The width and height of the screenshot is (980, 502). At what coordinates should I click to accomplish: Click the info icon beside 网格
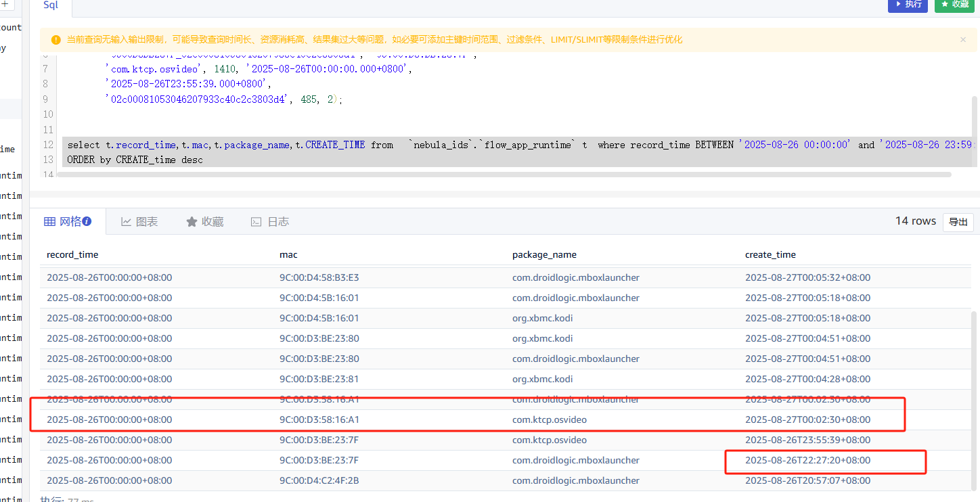tap(87, 221)
